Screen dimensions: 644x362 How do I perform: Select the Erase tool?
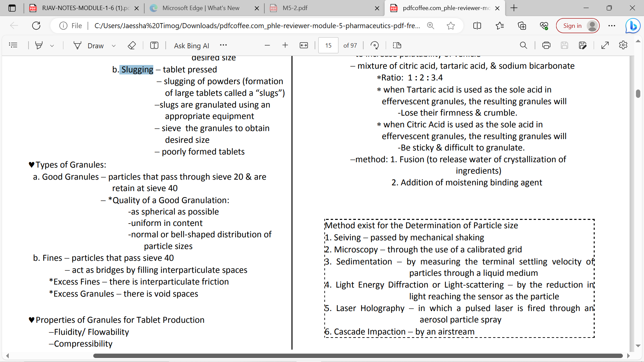[132, 45]
